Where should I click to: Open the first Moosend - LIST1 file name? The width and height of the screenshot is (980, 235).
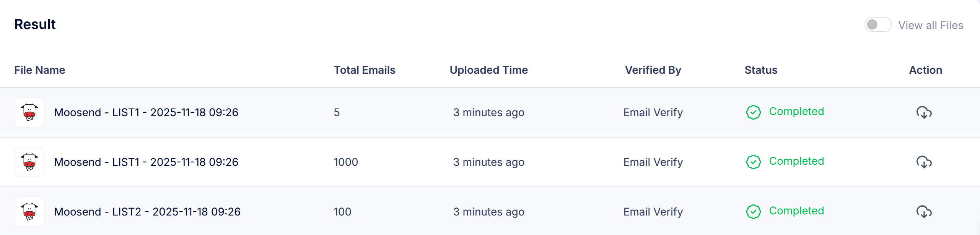click(x=146, y=112)
